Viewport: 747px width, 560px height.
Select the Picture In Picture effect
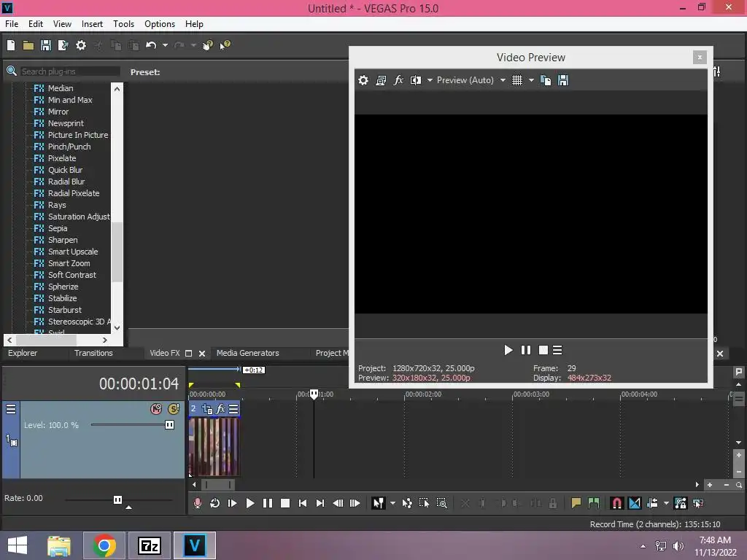click(x=77, y=135)
